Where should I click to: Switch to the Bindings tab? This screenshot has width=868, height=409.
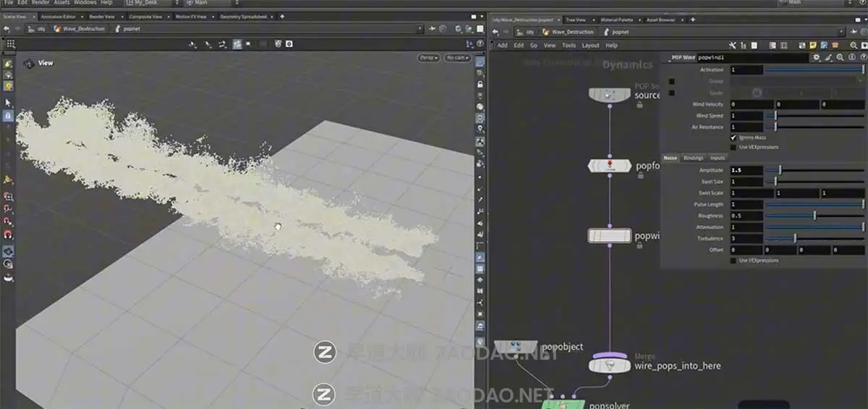tap(693, 158)
